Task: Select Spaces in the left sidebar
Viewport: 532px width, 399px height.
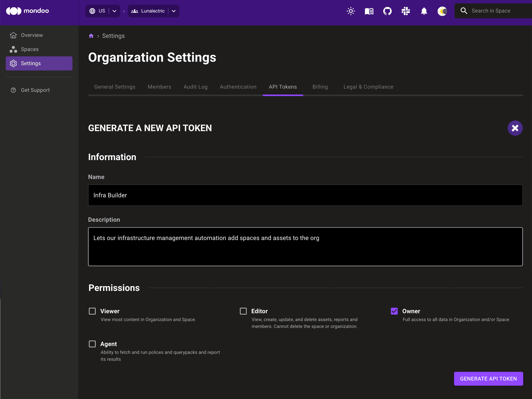Action: (29, 49)
